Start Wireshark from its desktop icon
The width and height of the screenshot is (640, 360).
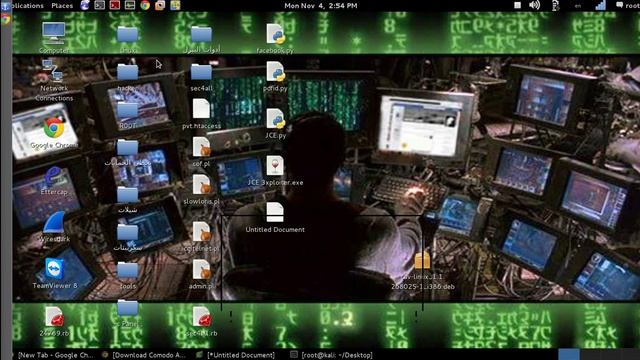[54, 222]
